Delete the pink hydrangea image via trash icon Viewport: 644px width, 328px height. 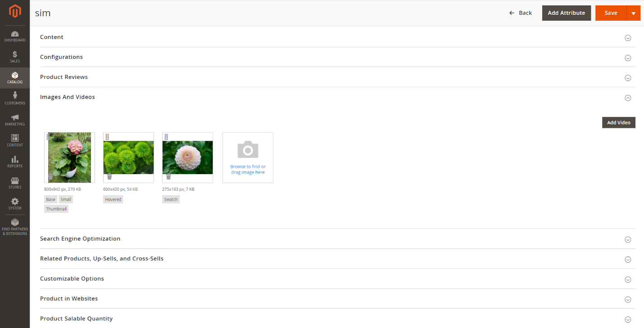point(50,177)
